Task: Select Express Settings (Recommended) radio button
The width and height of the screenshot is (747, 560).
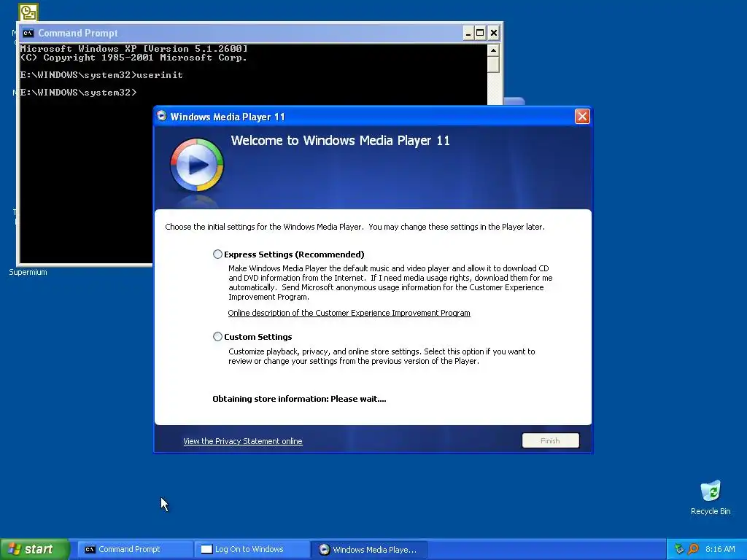Action: [x=217, y=254]
